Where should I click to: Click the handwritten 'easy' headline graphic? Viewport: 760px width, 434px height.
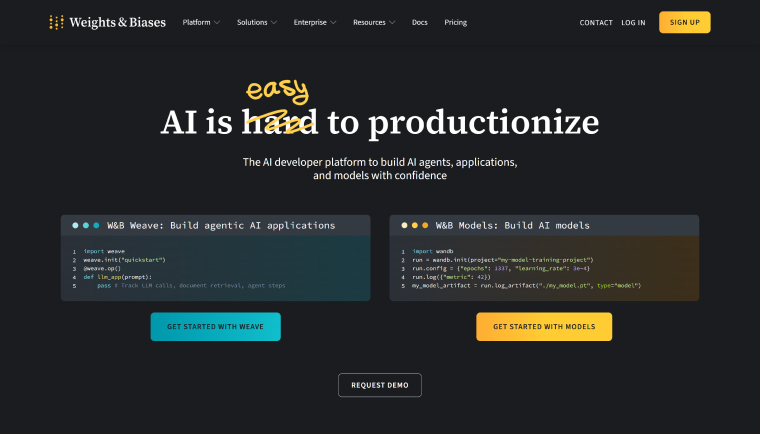277,94
